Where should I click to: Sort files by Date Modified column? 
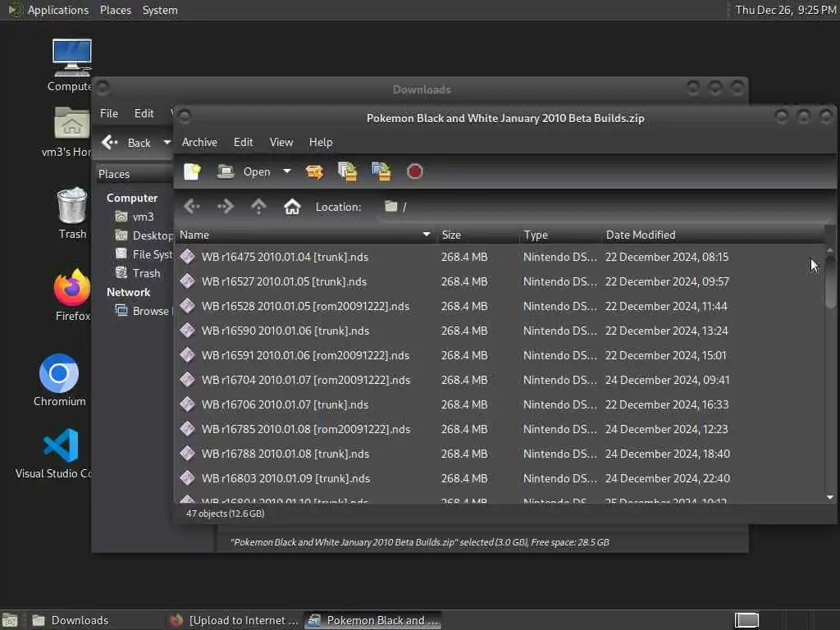(713, 235)
